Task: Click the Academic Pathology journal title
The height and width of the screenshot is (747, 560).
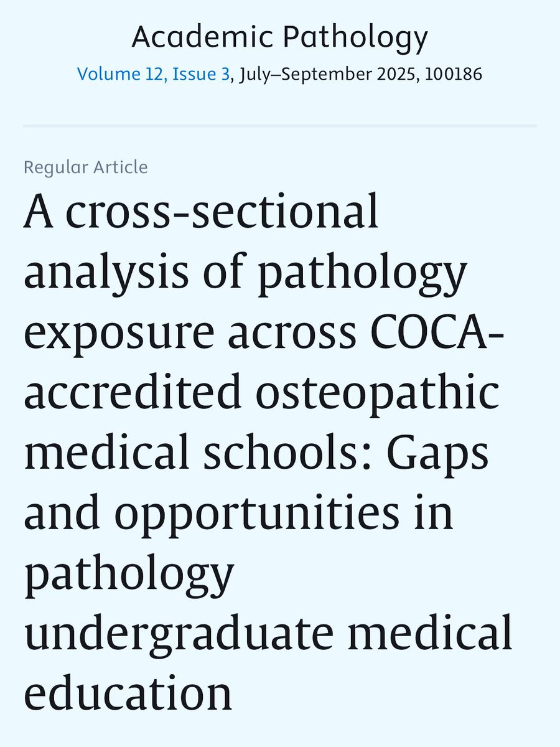Action: [280, 38]
